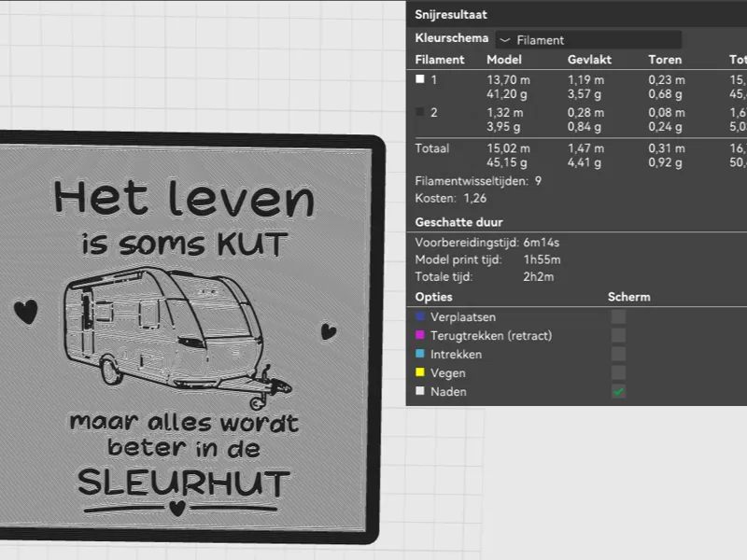
Task: Click the '45,15 g' total model weight
Action: tap(507, 162)
